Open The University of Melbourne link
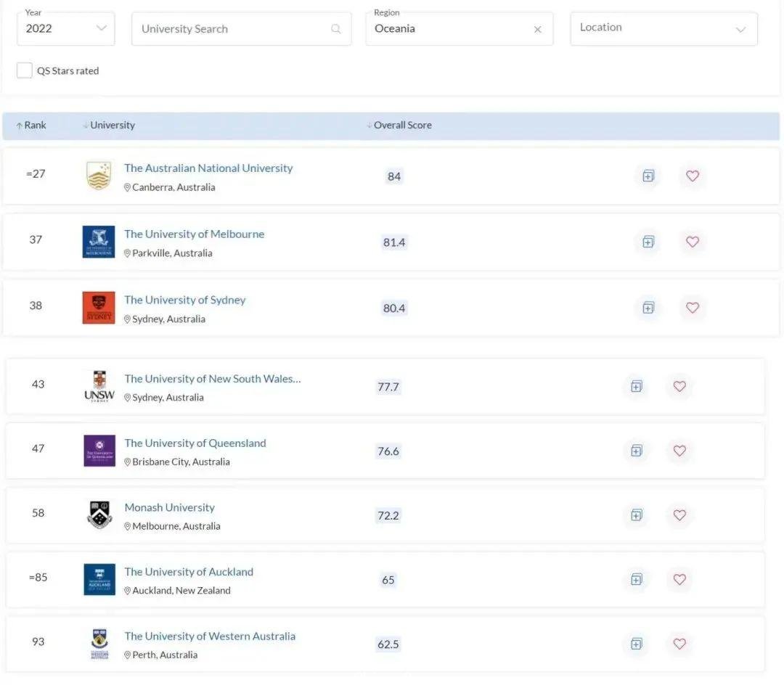Viewport: 784px width, 688px height. pyautogui.click(x=194, y=234)
